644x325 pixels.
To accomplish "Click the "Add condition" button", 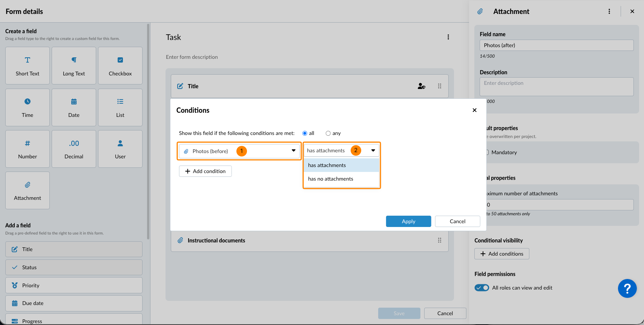I will [205, 171].
